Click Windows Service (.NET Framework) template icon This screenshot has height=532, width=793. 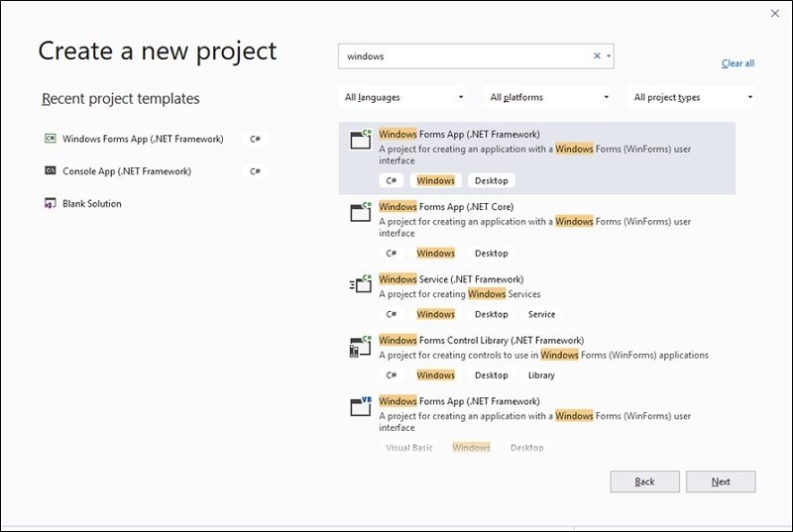coord(361,284)
